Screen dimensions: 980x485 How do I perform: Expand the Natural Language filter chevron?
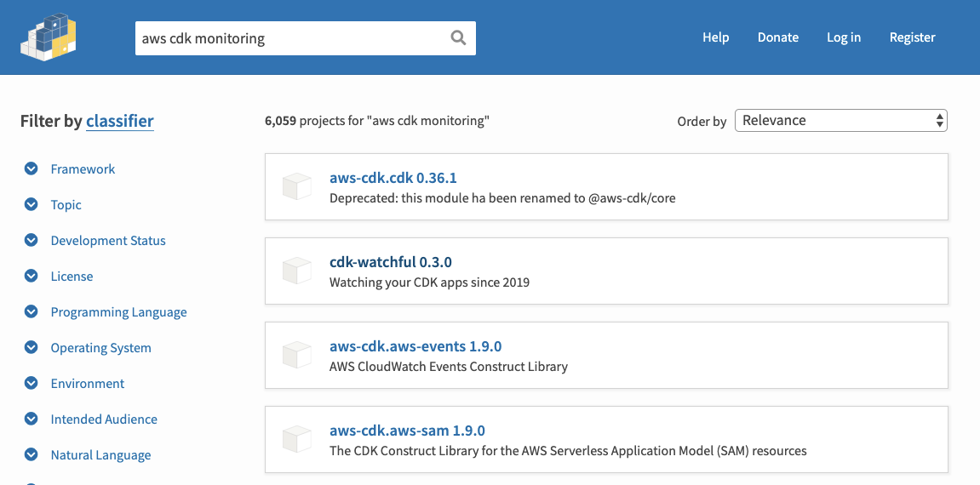[x=32, y=454]
